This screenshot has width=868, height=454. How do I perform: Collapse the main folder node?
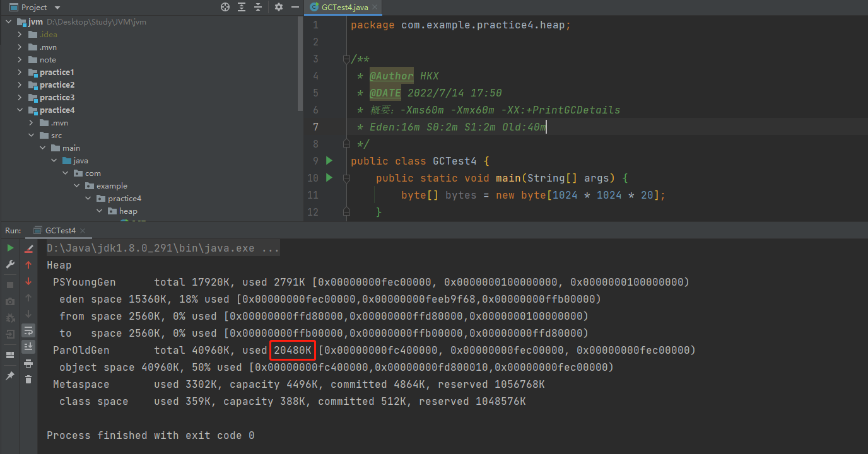tap(43, 148)
